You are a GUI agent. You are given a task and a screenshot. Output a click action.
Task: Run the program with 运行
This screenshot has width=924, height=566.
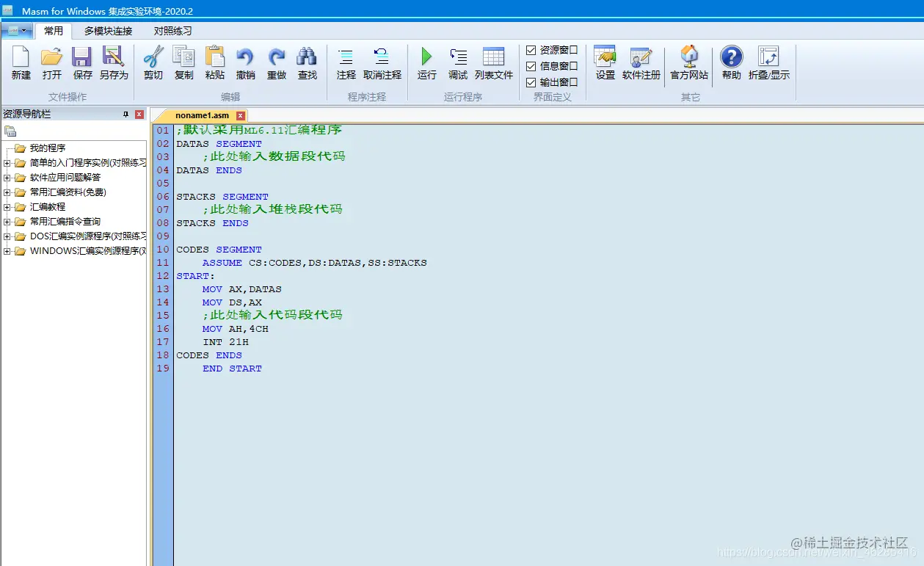click(x=426, y=63)
